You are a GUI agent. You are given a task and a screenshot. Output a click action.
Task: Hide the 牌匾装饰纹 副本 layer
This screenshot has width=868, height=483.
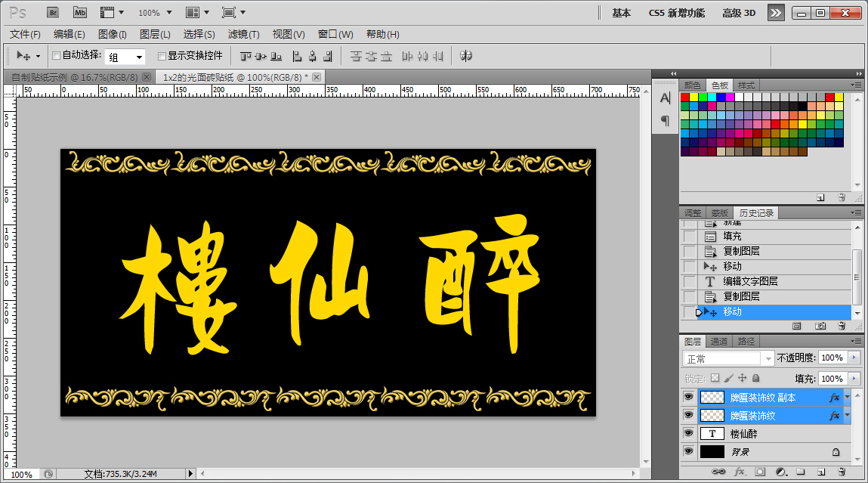coord(688,397)
